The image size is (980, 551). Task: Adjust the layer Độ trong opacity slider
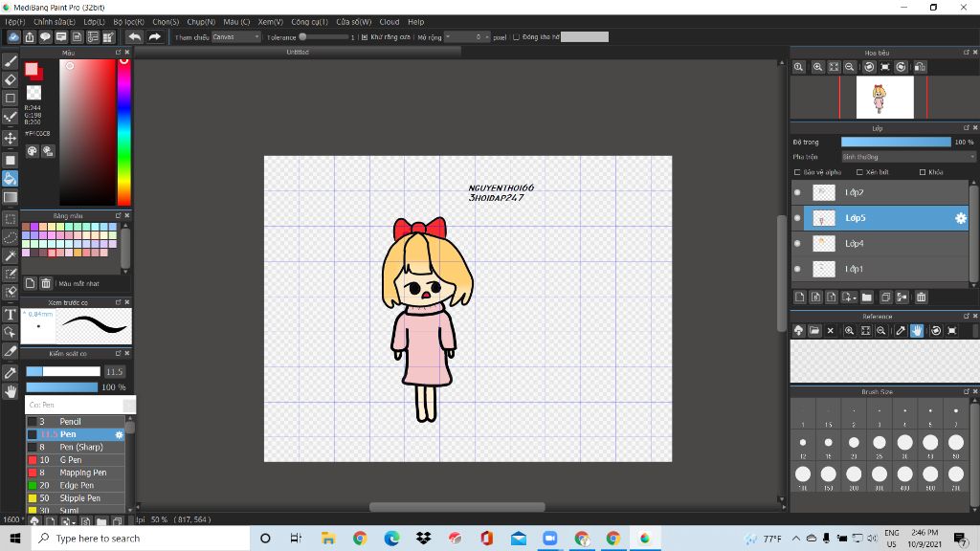point(896,143)
